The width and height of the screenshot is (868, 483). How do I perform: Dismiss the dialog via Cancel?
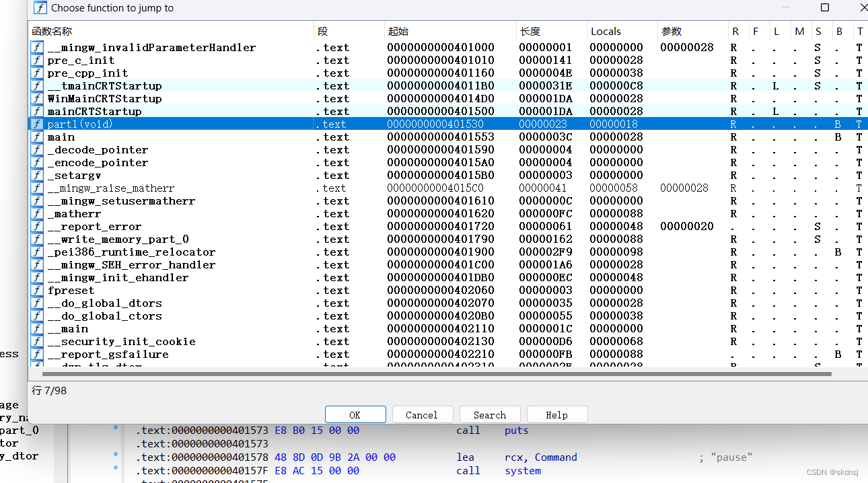(x=423, y=414)
